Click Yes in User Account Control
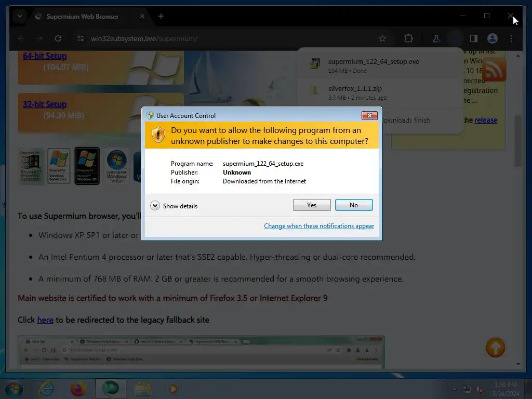Viewport: 532px width, 399px height. click(x=312, y=205)
